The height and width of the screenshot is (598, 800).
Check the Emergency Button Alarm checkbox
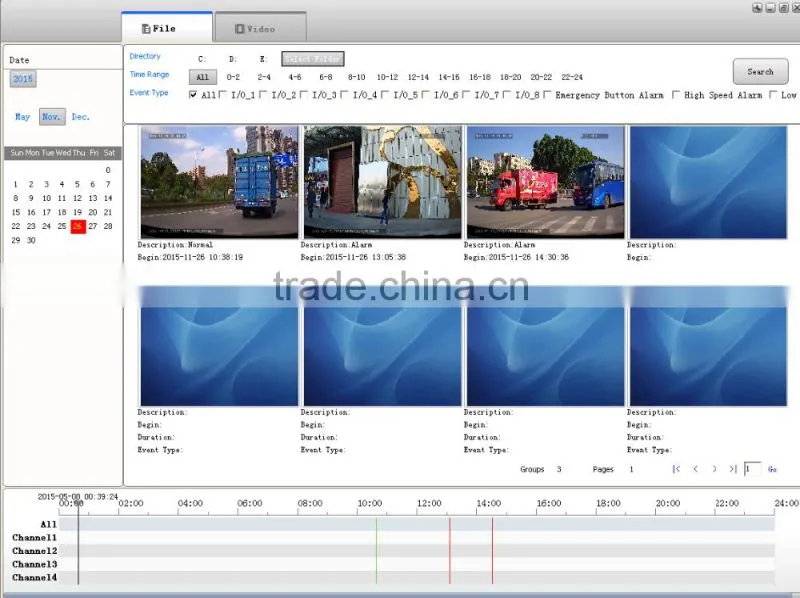(547, 95)
